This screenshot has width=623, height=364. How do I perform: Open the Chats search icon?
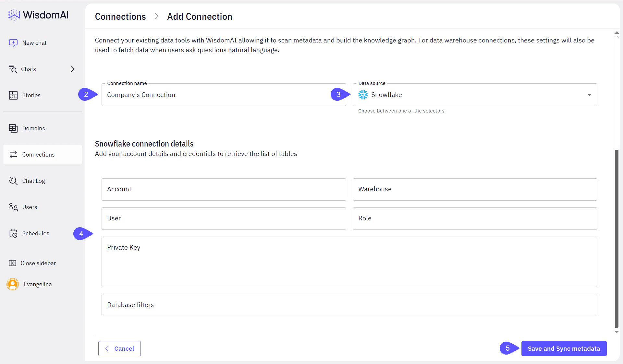click(x=13, y=69)
